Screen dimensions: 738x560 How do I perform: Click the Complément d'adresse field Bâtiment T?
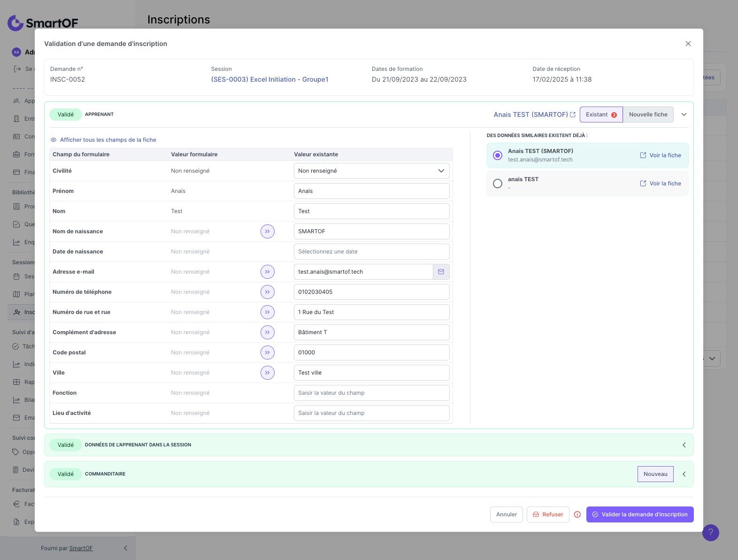pos(372,332)
